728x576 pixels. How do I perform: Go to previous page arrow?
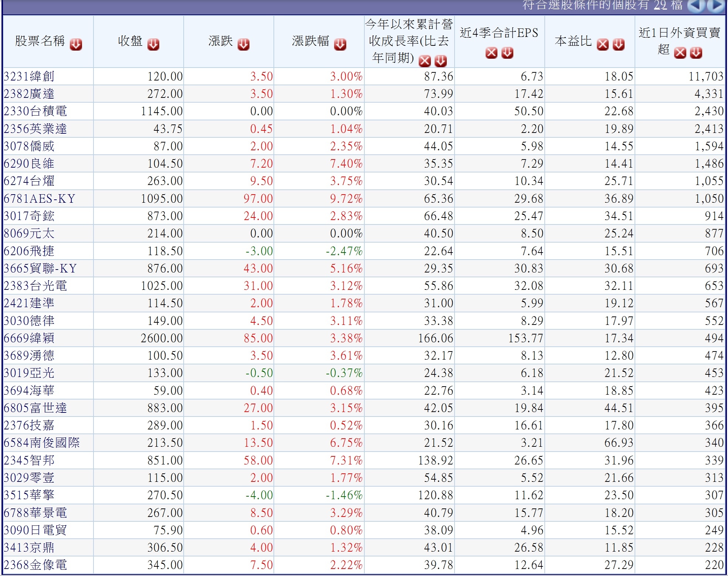click(x=696, y=6)
